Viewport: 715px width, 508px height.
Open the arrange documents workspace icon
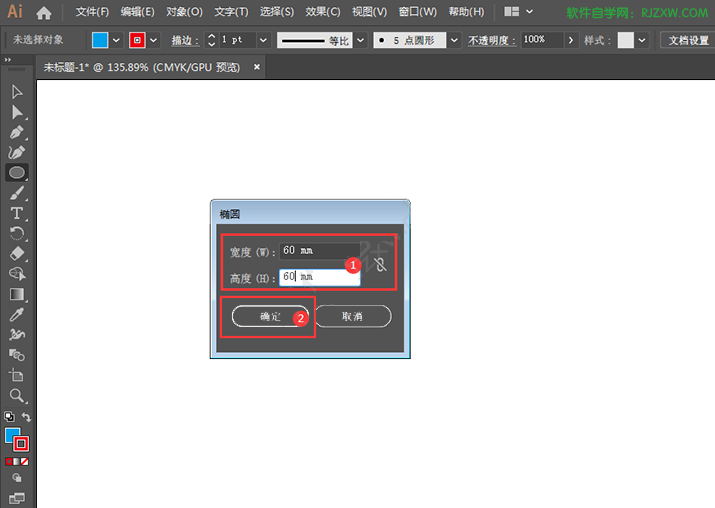[512, 12]
